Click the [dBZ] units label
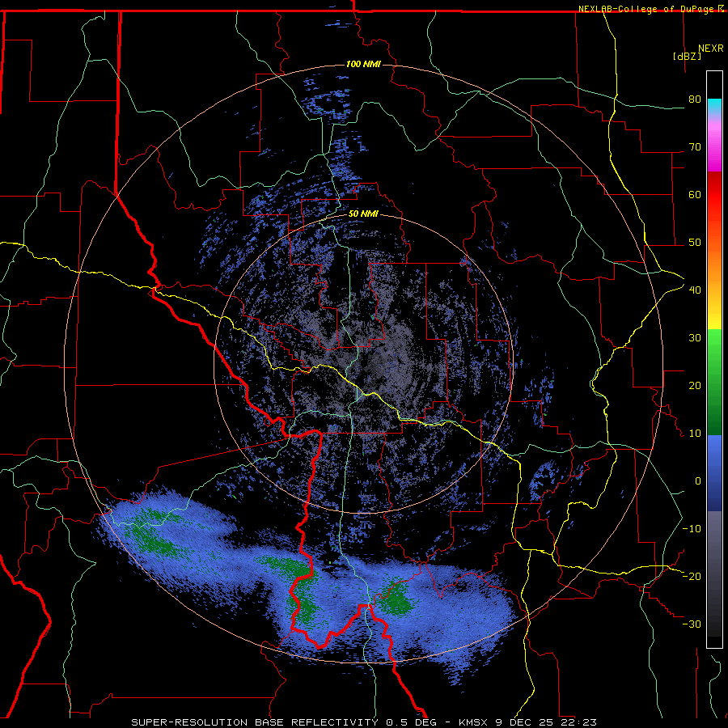Viewport: 728px width, 728px height. pyautogui.click(x=687, y=56)
